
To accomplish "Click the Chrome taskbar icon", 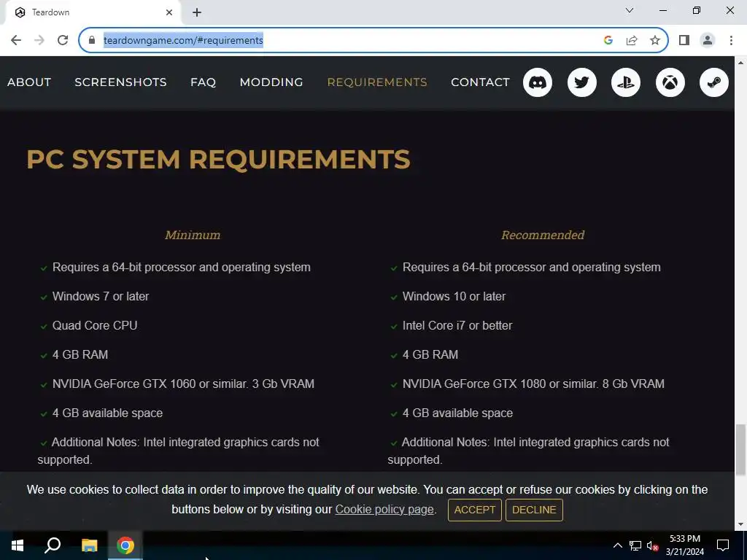I will (125, 545).
